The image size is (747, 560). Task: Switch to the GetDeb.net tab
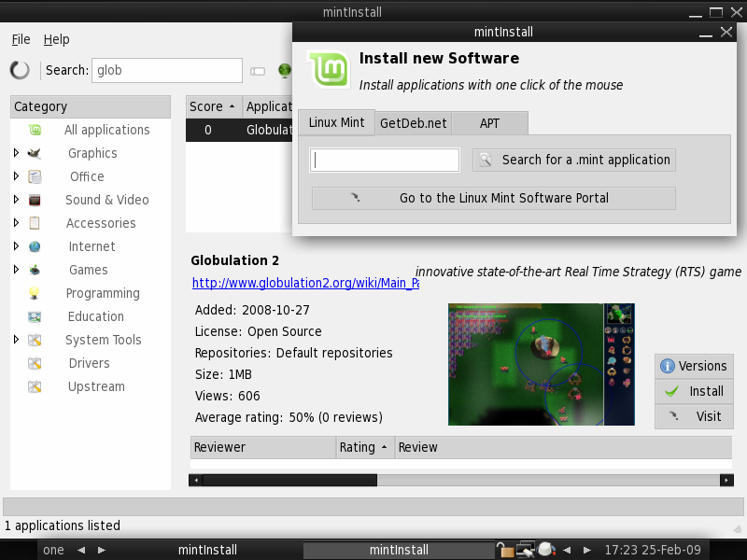point(413,123)
